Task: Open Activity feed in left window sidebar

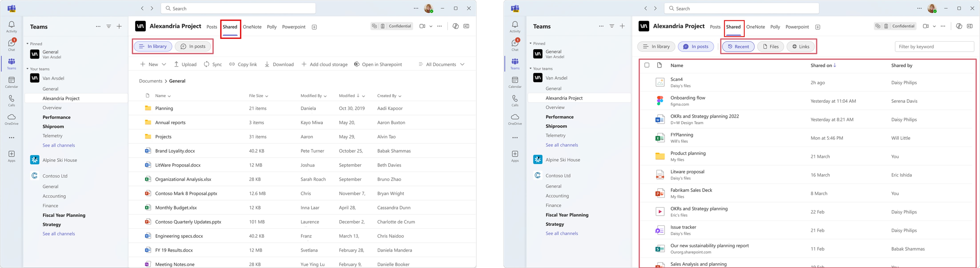Action: (11, 27)
